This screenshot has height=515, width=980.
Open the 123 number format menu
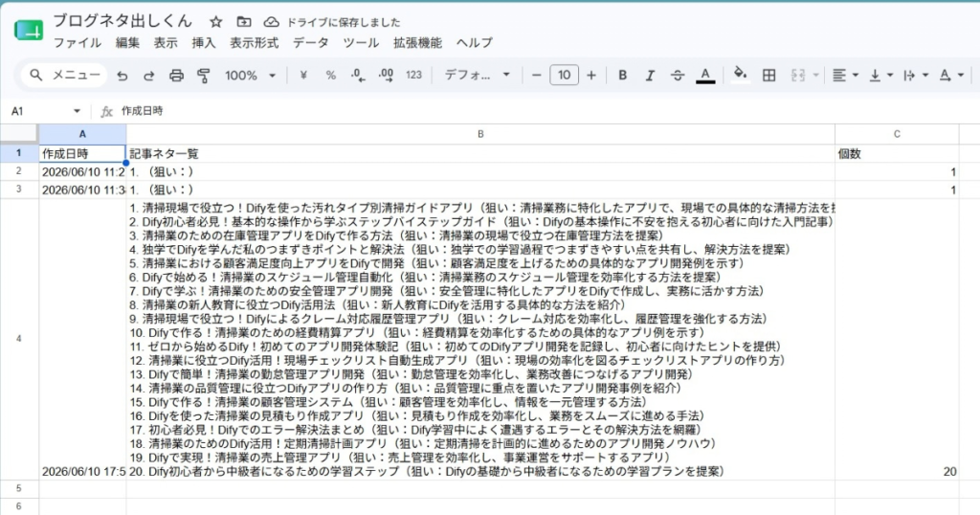(413, 75)
